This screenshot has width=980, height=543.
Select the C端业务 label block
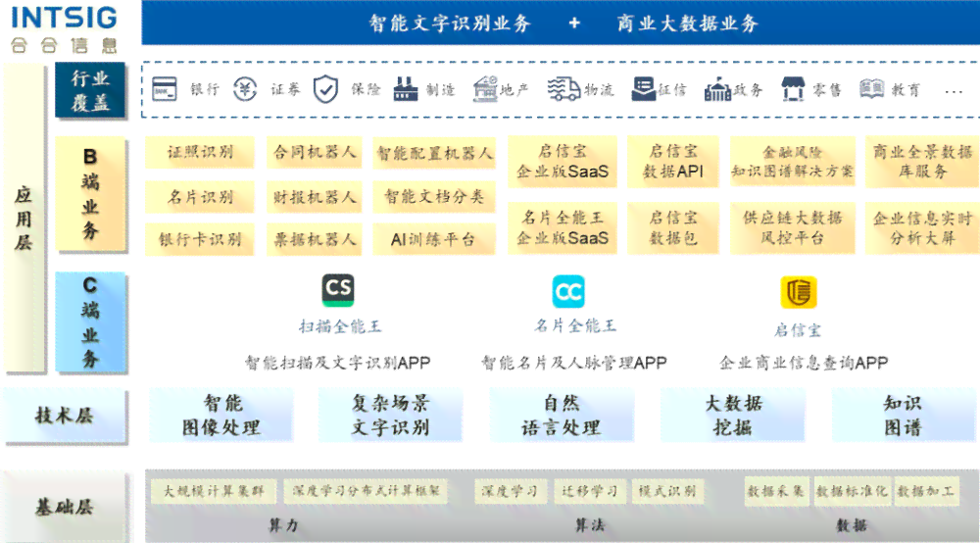pos(90,322)
